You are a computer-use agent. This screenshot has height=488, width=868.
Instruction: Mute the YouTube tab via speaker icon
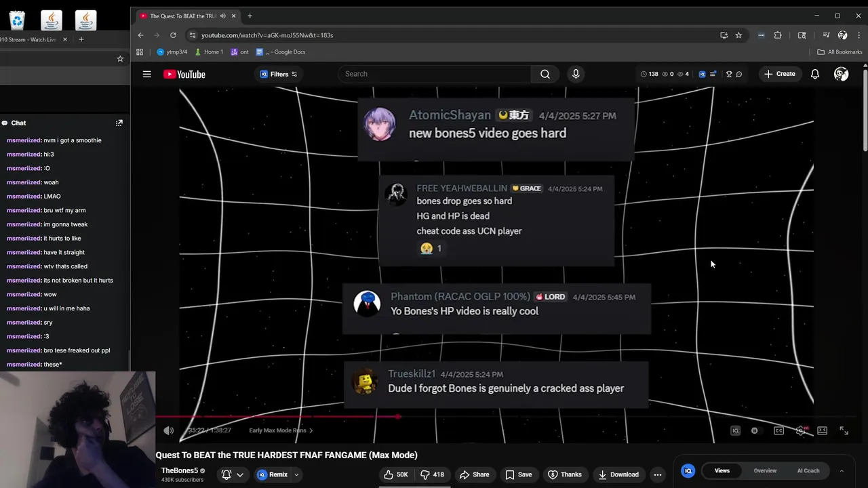coord(222,16)
